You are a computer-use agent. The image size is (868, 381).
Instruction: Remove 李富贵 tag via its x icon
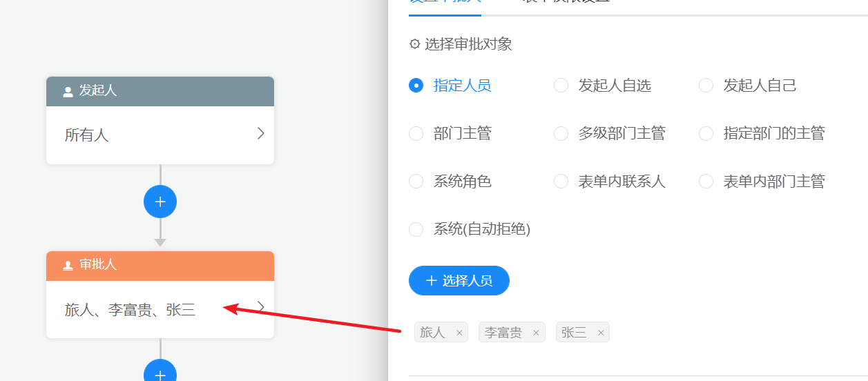[536, 333]
